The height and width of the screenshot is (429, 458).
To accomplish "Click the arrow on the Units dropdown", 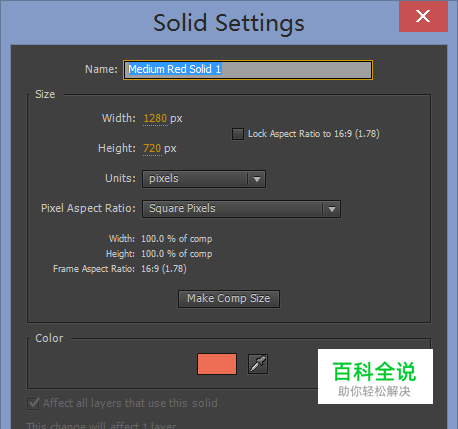I will [257, 179].
